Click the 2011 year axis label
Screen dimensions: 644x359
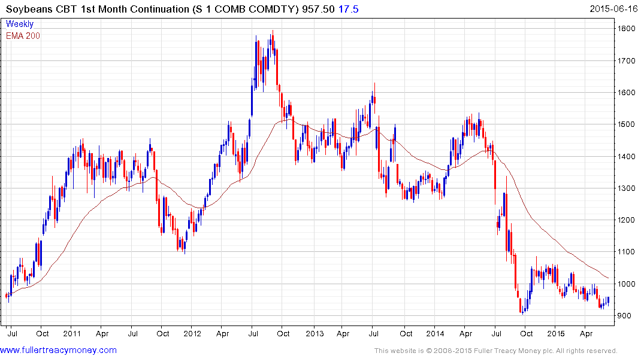pos(72,333)
